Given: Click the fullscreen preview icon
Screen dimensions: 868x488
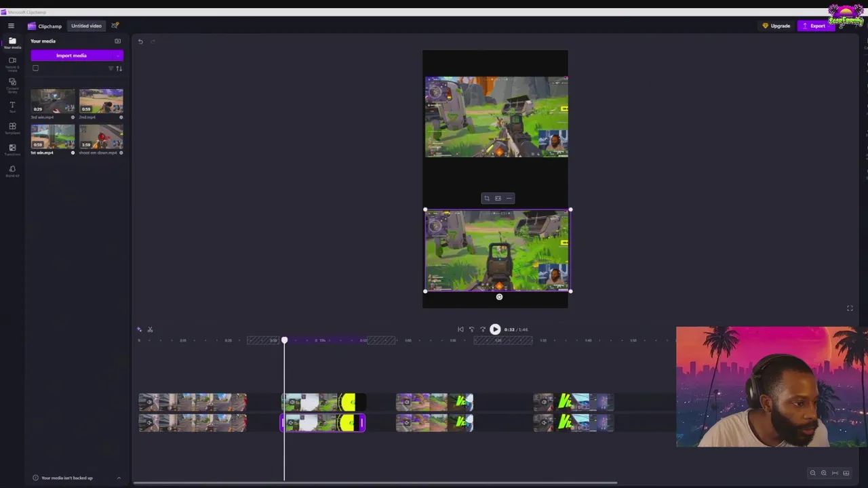Looking at the screenshot, I should (x=850, y=308).
